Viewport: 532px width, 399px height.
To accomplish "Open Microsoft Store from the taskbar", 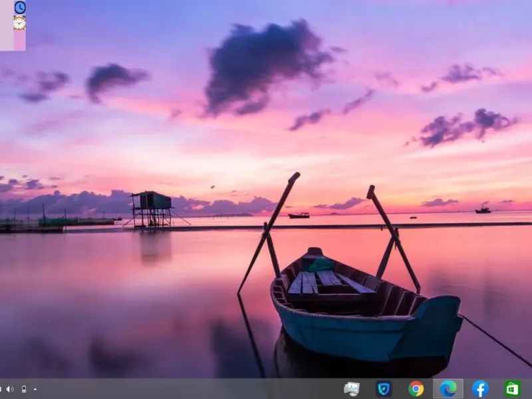I will coord(512,389).
